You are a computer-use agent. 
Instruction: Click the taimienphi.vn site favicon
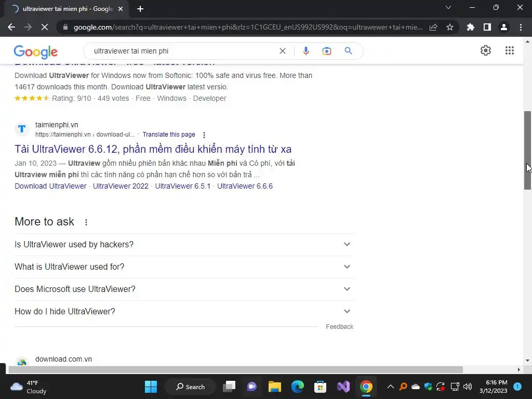tap(22, 129)
